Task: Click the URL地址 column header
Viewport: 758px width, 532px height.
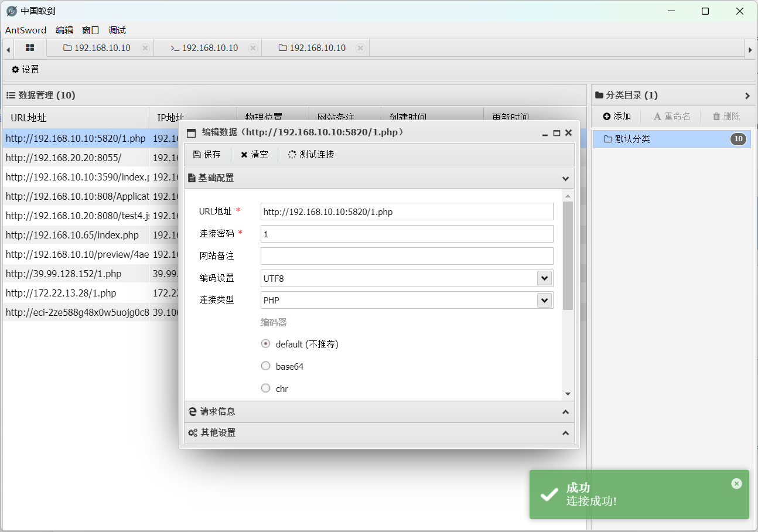Action: [76, 118]
